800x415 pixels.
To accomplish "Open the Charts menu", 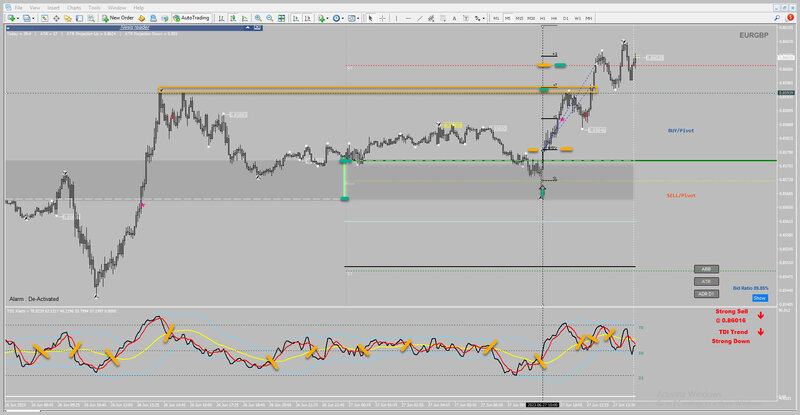I will [x=74, y=8].
